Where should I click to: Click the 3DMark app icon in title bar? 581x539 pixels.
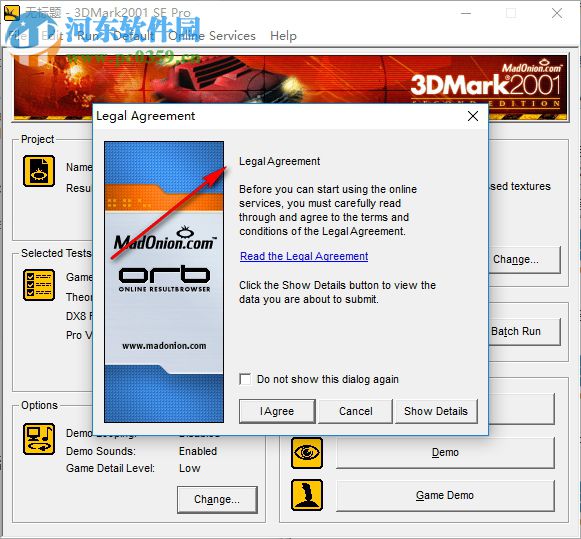pyautogui.click(x=12, y=13)
